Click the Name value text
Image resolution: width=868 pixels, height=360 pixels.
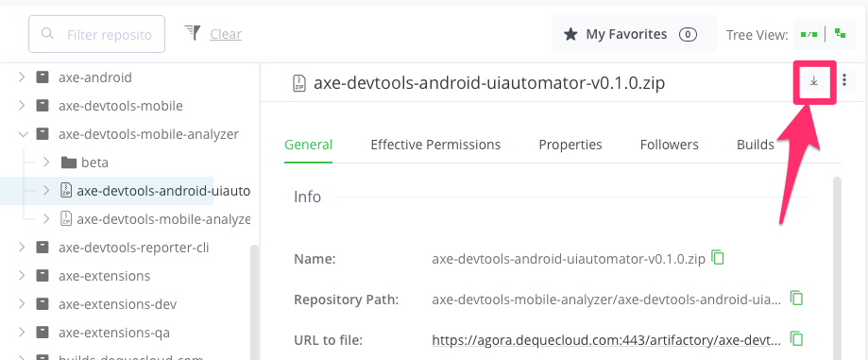(x=569, y=259)
